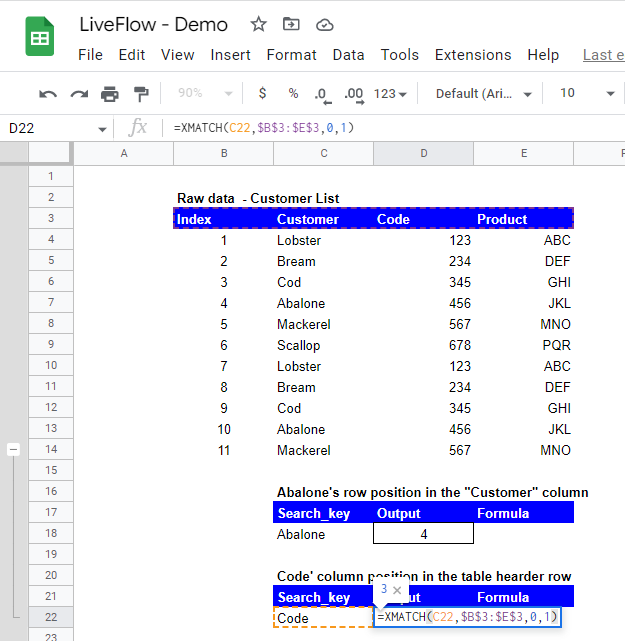
Task: Decrease decimal places icon
Action: [323, 96]
